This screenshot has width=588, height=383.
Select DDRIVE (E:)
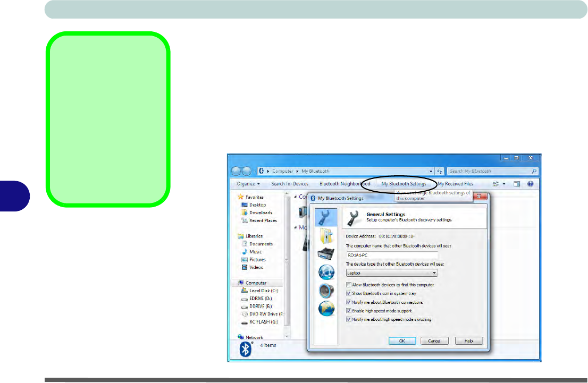coord(256,306)
